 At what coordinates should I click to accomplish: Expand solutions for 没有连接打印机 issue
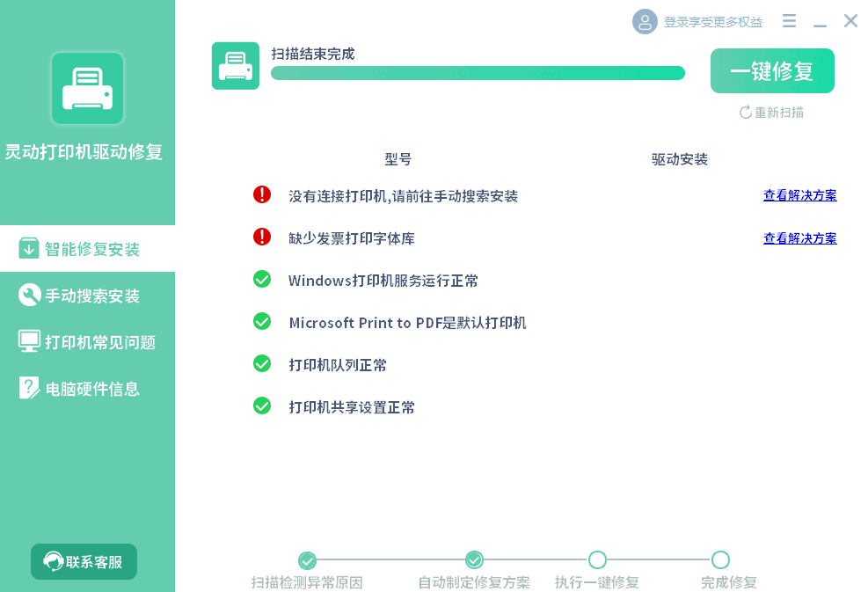(x=799, y=194)
